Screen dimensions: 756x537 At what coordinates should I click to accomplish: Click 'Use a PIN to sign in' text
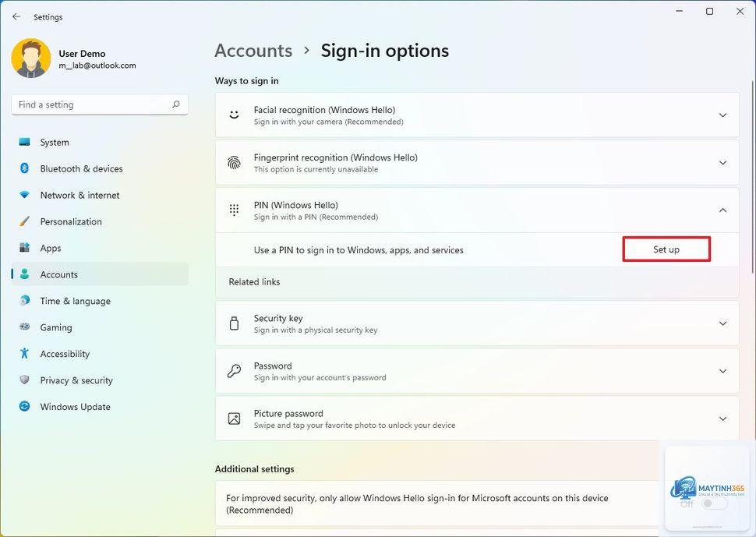(359, 250)
